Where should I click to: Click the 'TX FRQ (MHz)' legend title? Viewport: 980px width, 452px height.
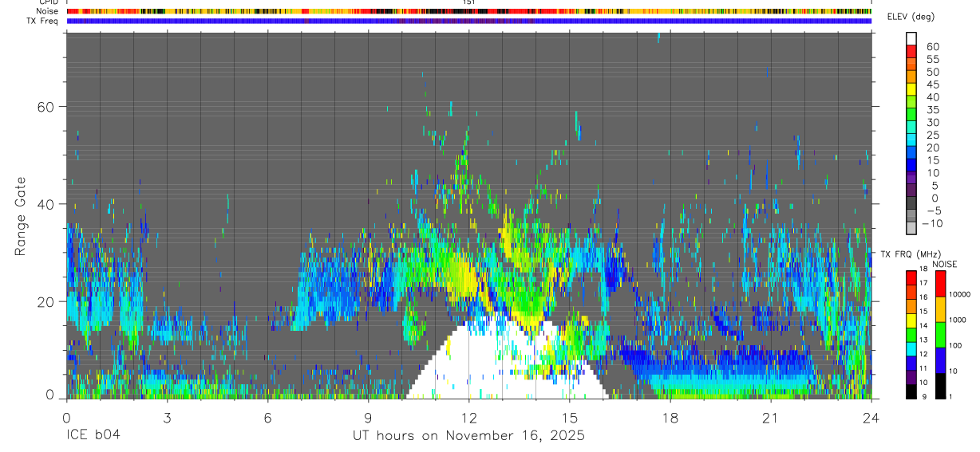point(910,254)
